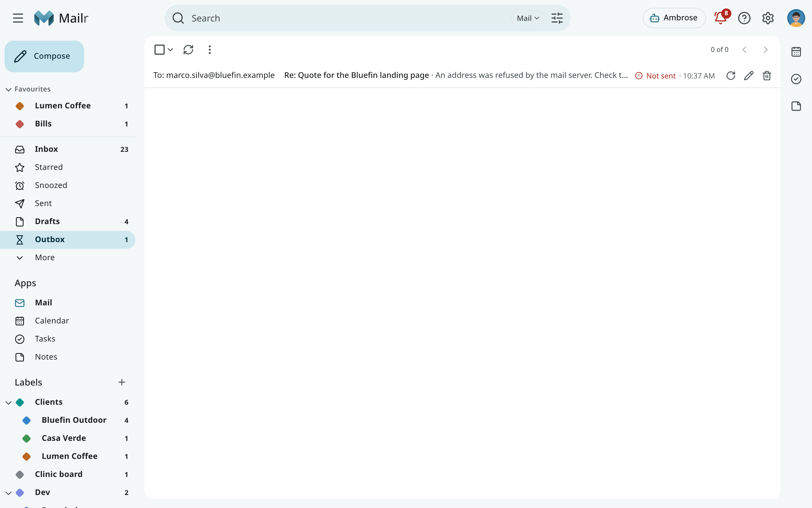
Task: Open the select-all dropdown arrow
Action: click(171, 50)
